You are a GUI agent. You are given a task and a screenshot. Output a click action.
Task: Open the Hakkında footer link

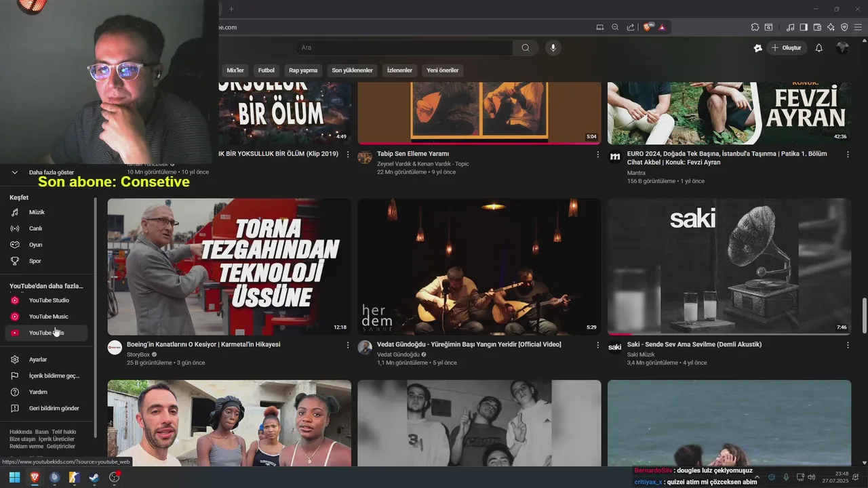(20, 432)
